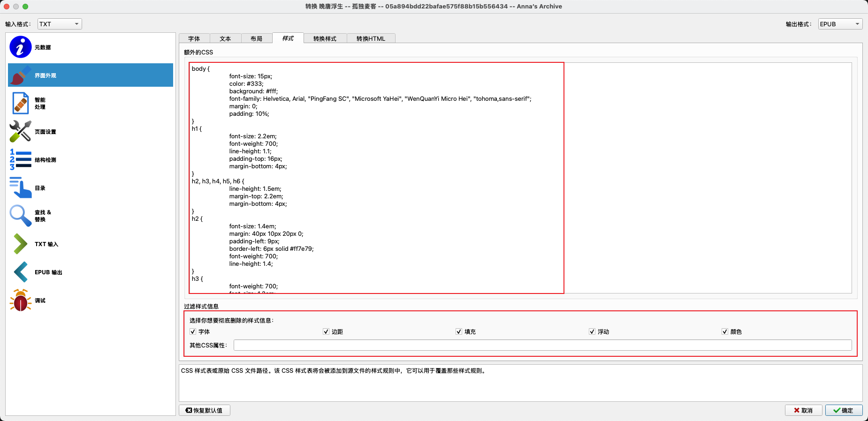The height and width of the screenshot is (421, 868).
Task: Disable the 颜色 filter checkbox
Action: pos(725,332)
